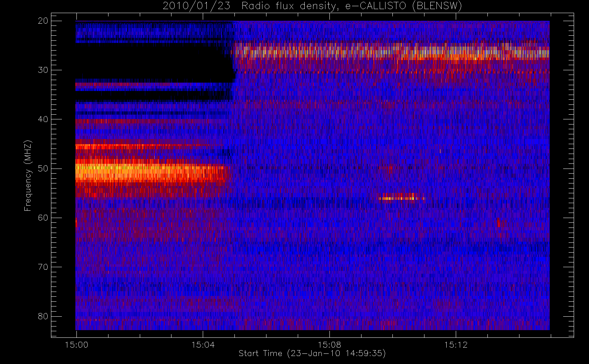The image size is (589, 364).
Task: Click the 15:00 time tick label
Action: point(76,345)
